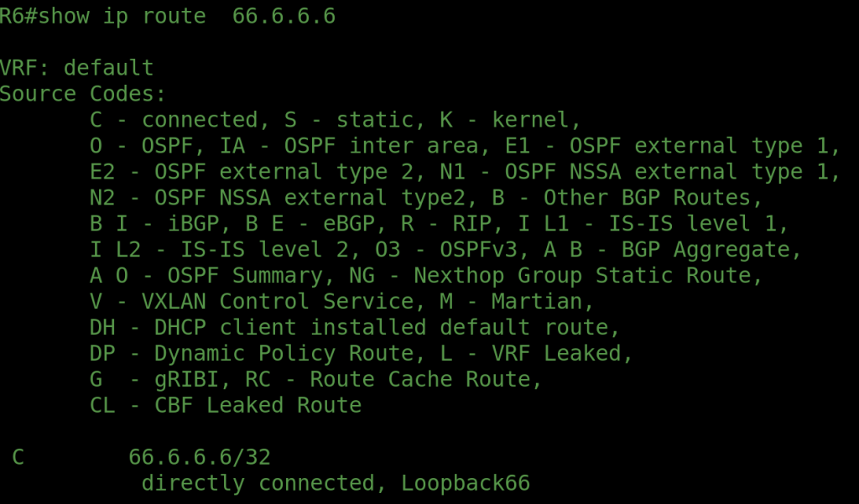The image size is (859, 504).
Task: Click the 'S - static' code entry
Action: [x=335, y=120]
